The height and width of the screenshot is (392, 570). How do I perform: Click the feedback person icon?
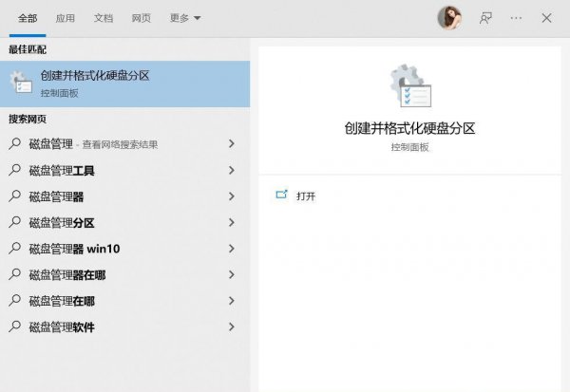pos(485,18)
